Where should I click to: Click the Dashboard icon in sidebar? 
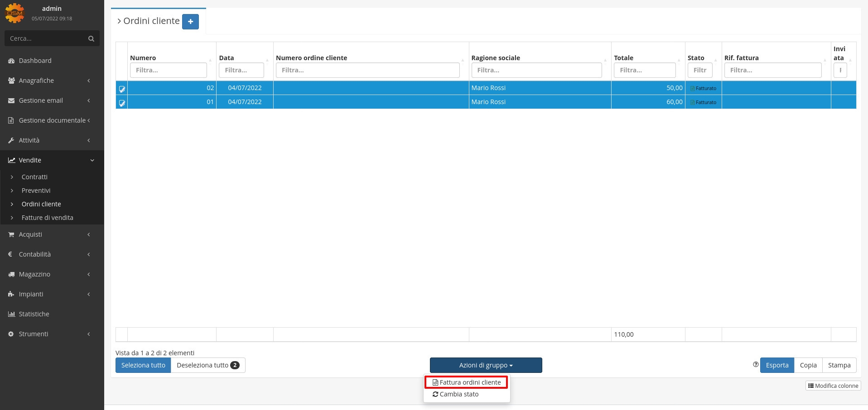click(11, 61)
